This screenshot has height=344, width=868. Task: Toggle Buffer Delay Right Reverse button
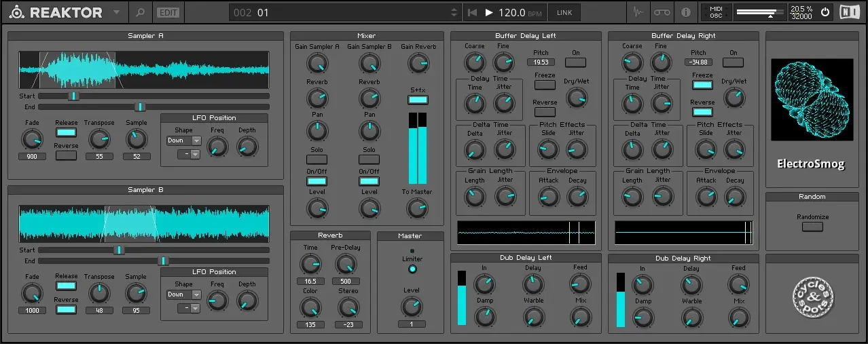tap(702, 112)
